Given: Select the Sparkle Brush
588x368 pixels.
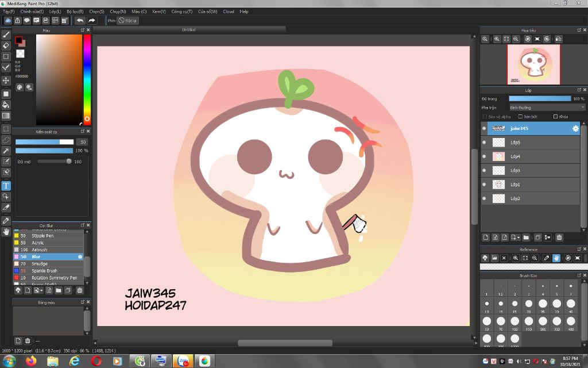Looking at the screenshot, I should [x=48, y=271].
